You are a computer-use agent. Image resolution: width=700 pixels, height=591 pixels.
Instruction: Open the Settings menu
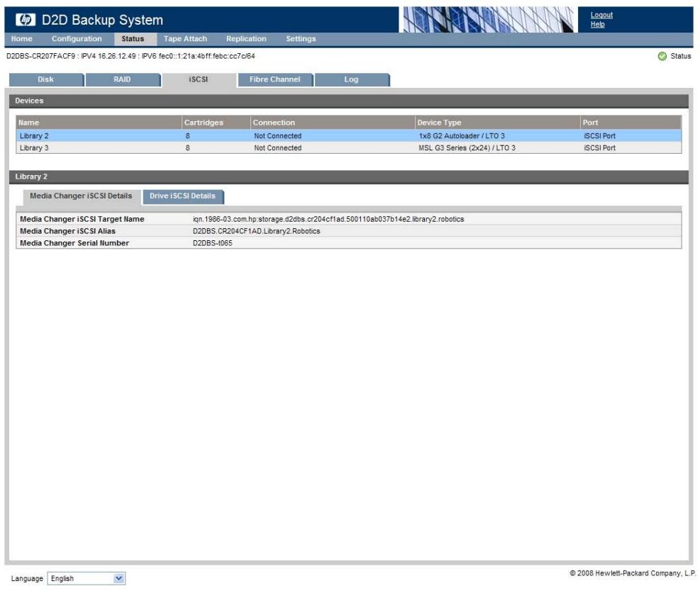tap(301, 39)
